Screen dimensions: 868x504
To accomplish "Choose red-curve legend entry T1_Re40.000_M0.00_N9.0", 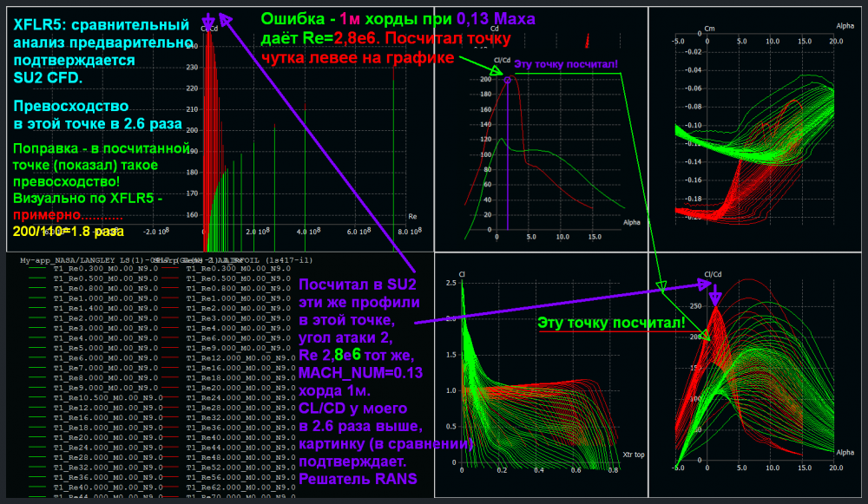I will tap(240, 437).
